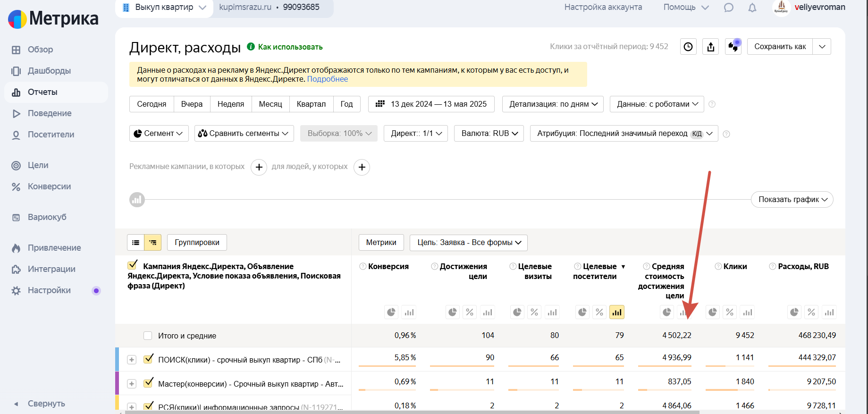Open Поведение section in the sidebar
Viewport: 868px width, 414px height.
(50, 113)
